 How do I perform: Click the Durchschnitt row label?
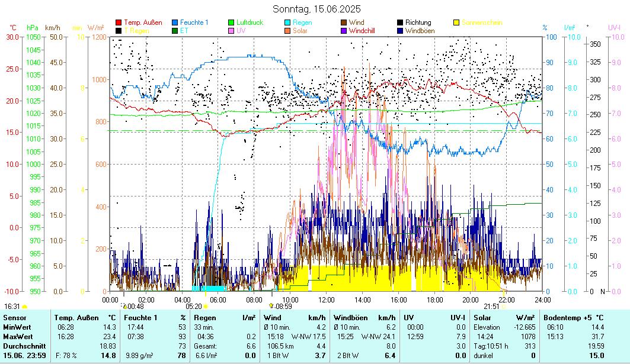[x=22, y=346]
